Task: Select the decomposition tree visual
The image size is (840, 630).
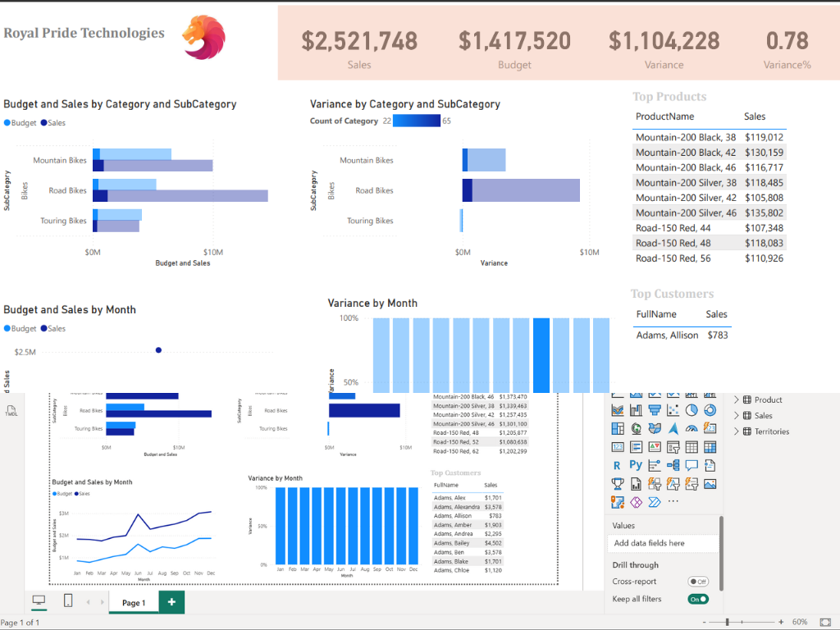Action: 673,466
